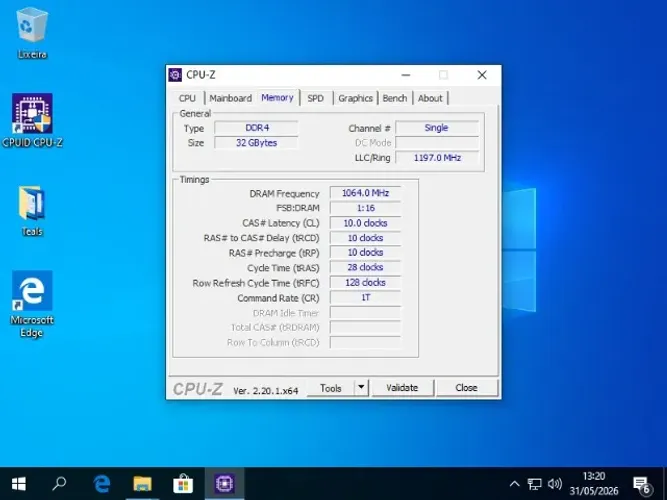The height and width of the screenshot is (500, 667).
Task: Switch to the CPU tab
Action: tap(187, 98)
